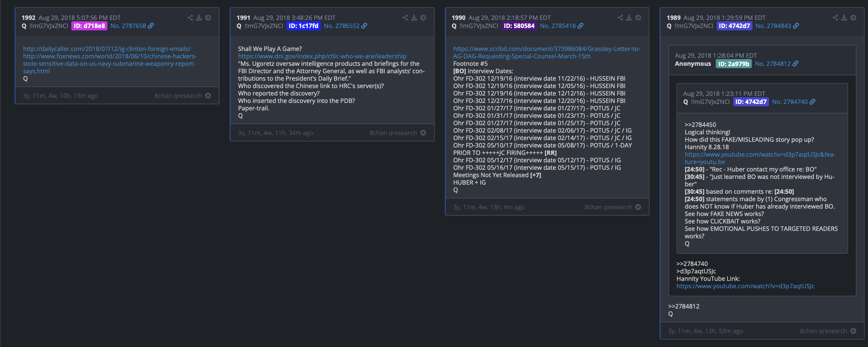The image size is (868, 347).
Task: Click the 'Footnote #5' line in post 1990
Action: point(470,63)
